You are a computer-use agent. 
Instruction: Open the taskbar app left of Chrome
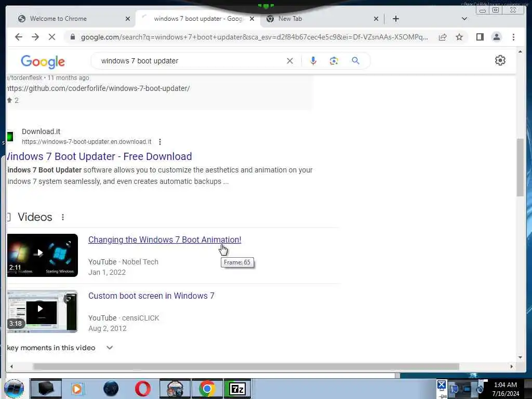pos(175,389)
